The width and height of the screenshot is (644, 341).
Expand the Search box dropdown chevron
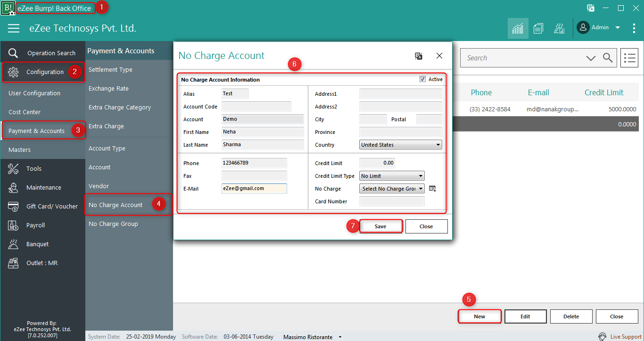(x=591, y=58)
